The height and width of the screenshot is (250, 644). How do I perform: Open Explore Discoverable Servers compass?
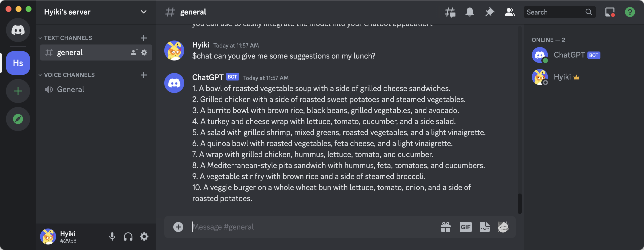point(18,119)
